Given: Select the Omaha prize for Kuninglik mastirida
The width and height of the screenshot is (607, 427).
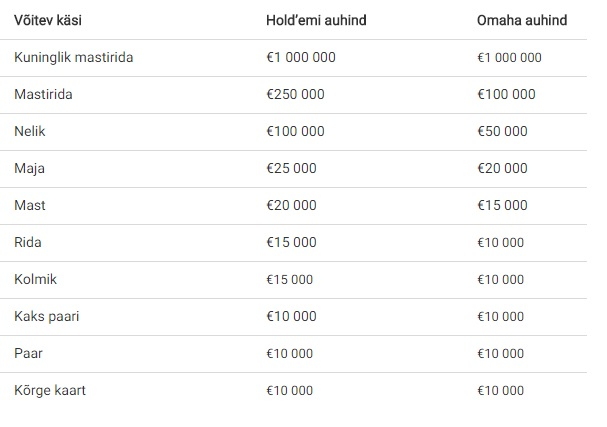Looking at the screenshot, I should click(510, 58).
